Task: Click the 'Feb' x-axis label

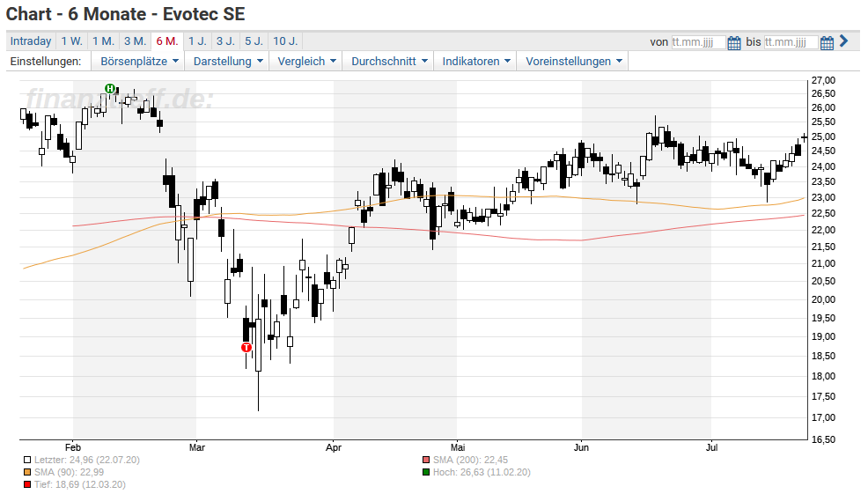Action: [x=72, y=447]
